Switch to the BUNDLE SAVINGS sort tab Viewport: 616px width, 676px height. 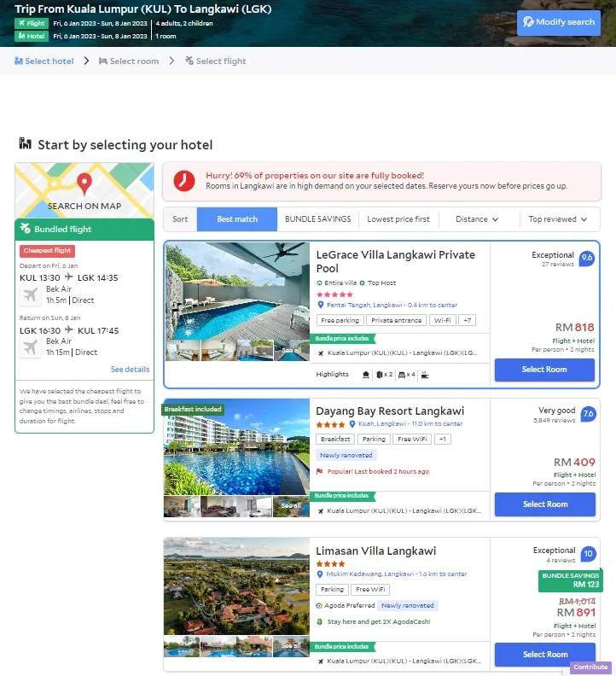(317, 219)
